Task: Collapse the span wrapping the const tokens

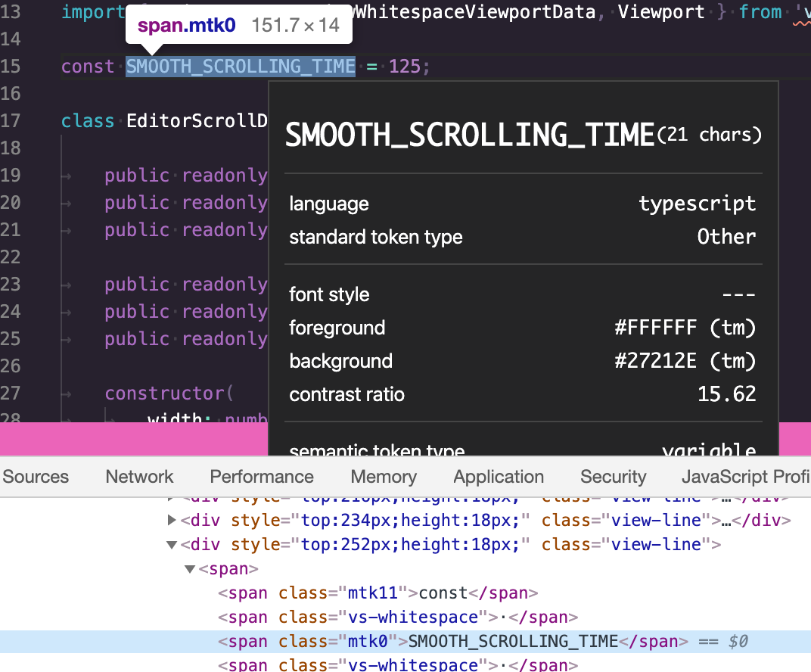Action: pos(189,568)
